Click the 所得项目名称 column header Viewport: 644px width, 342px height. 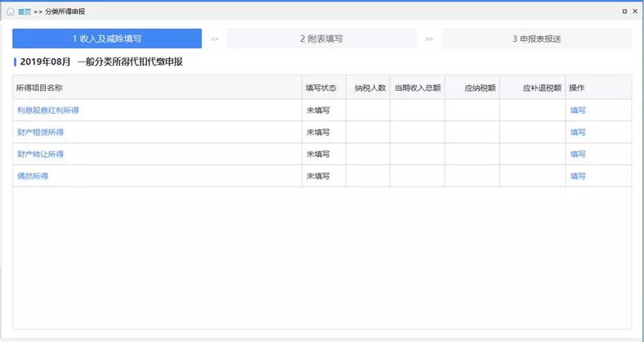point(39,88)
